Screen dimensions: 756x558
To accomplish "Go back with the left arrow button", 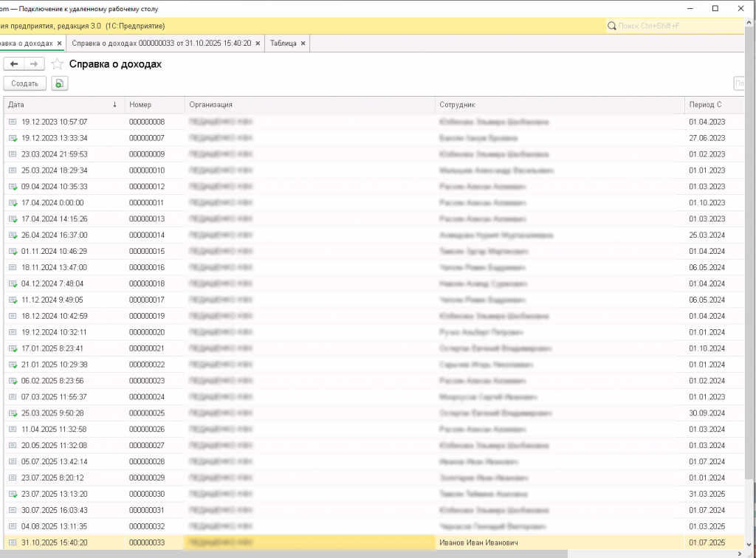I will tap(14, 64).
